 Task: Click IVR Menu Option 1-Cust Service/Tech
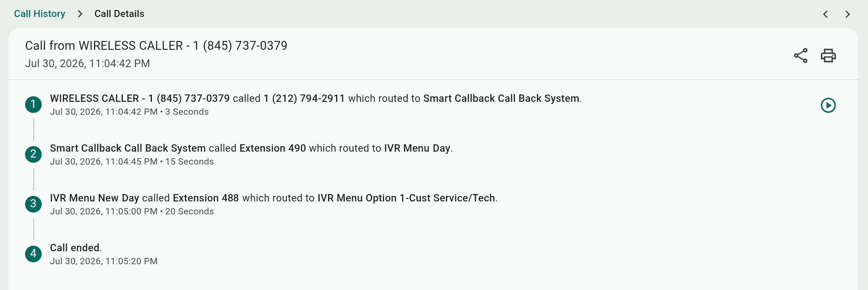406,198
